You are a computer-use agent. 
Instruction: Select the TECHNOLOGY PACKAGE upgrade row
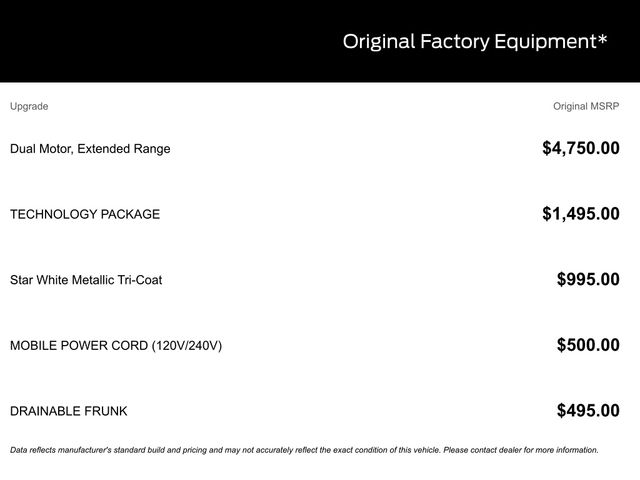click(x=85, y=214)
